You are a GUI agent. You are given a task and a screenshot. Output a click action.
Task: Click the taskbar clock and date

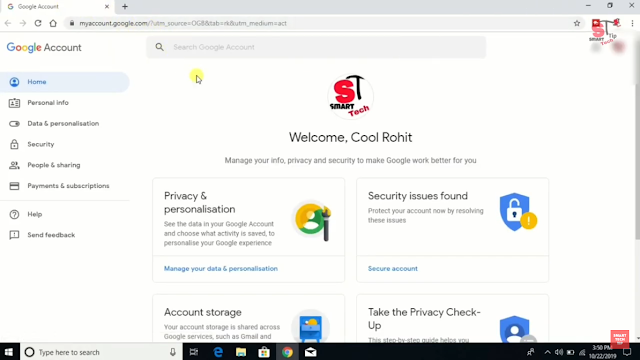(x=602, y=352)
